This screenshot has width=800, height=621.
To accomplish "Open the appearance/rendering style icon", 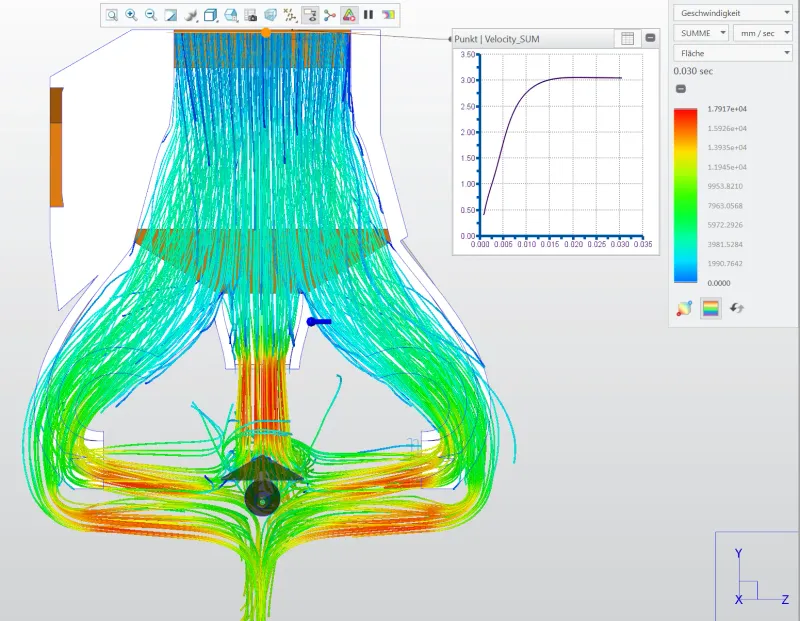I will (x=190, y=15).
